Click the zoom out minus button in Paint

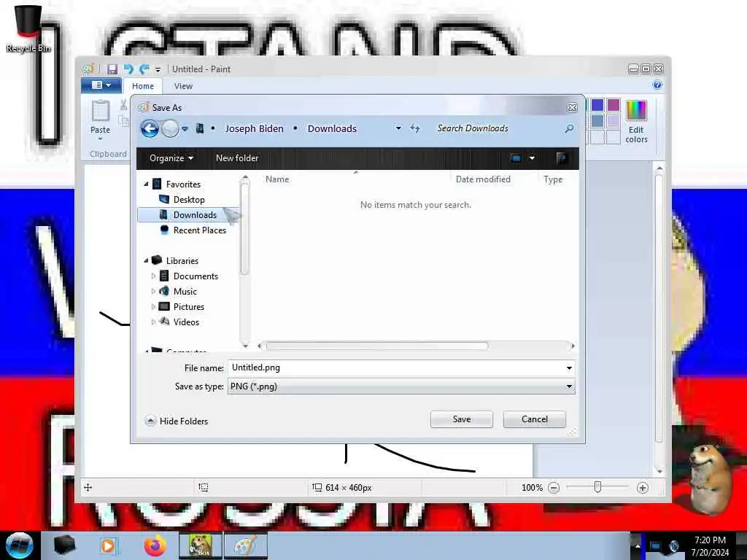click(554, 488)
